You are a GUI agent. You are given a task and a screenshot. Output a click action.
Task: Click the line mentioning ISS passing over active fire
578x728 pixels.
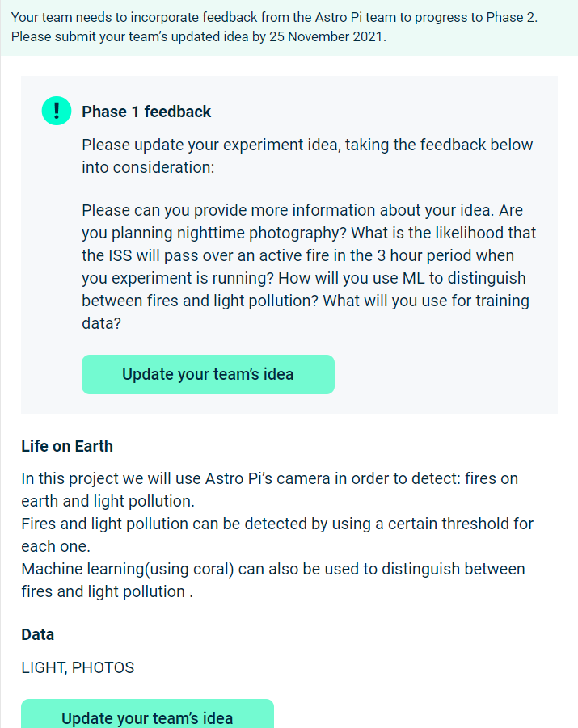tap(297, 255)
